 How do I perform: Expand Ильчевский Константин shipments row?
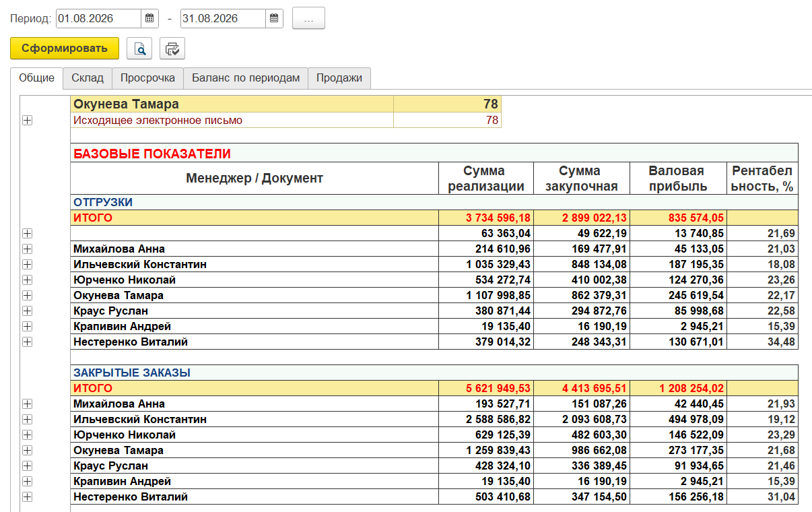coord(28,265)
